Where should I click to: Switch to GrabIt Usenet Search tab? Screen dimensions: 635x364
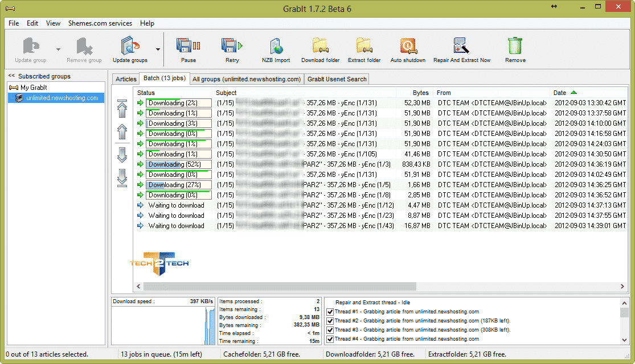pos(337,79)
